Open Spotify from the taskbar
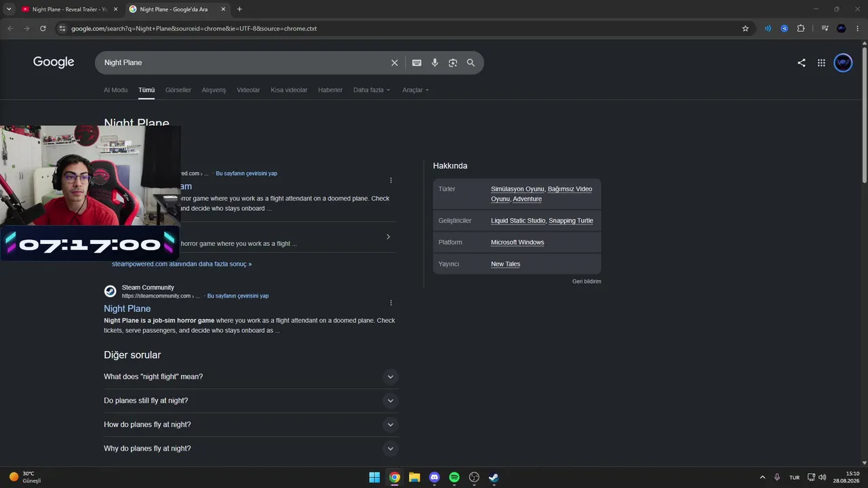 (454, 477)
